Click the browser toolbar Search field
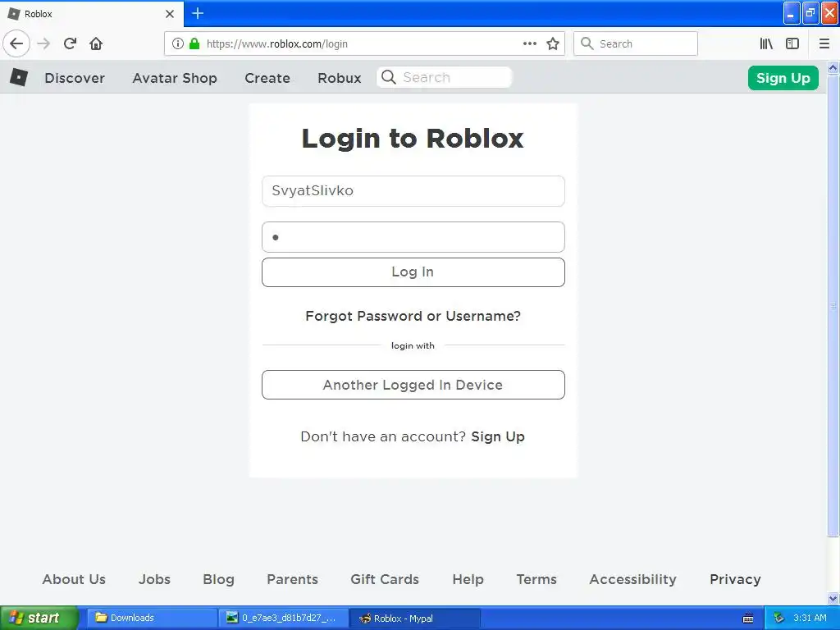The image size is (840, 630). click(636, 43)
